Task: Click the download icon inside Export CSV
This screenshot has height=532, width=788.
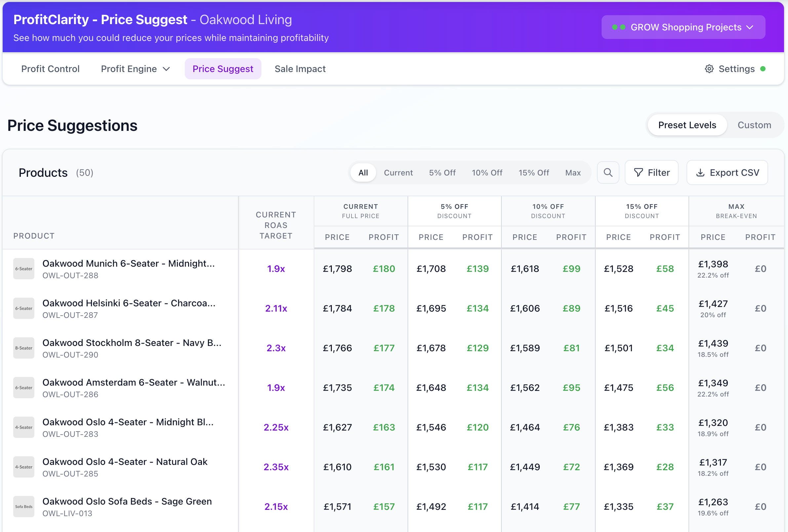Action: pos(700,172)
